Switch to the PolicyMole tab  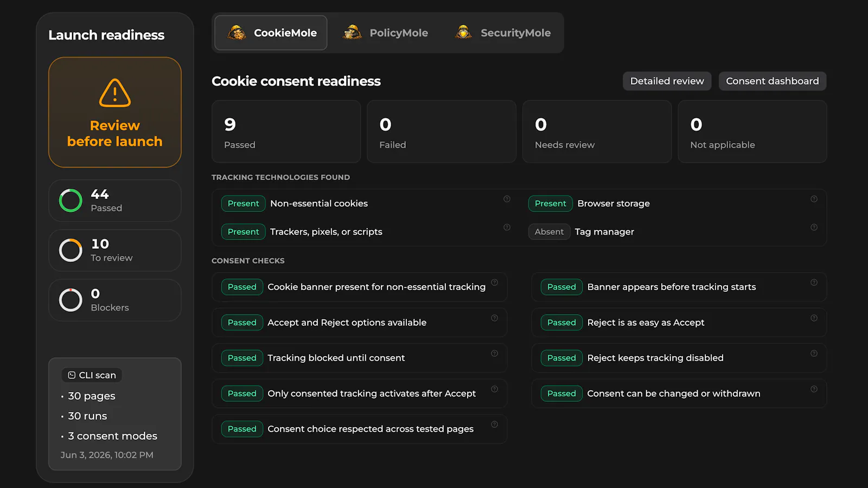(386, 33)
